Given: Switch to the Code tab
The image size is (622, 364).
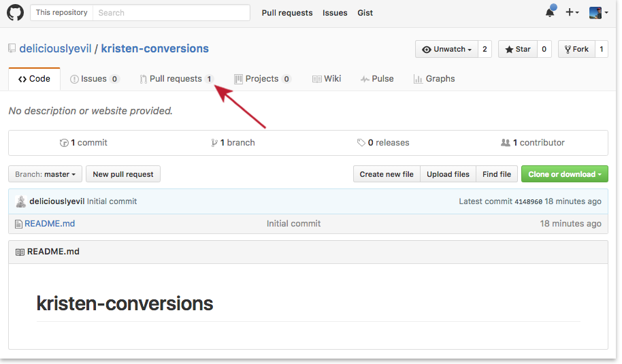Looking at the screenshot, I should pos(34,79).
